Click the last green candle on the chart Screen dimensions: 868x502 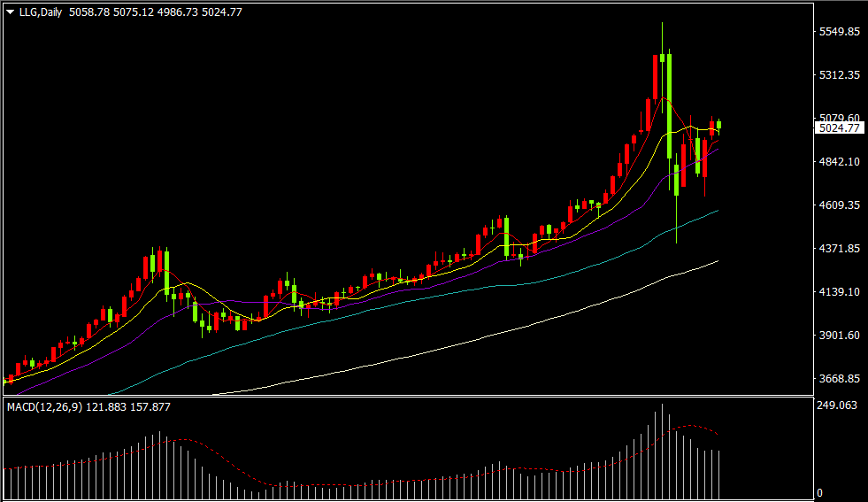click(718, 125)
